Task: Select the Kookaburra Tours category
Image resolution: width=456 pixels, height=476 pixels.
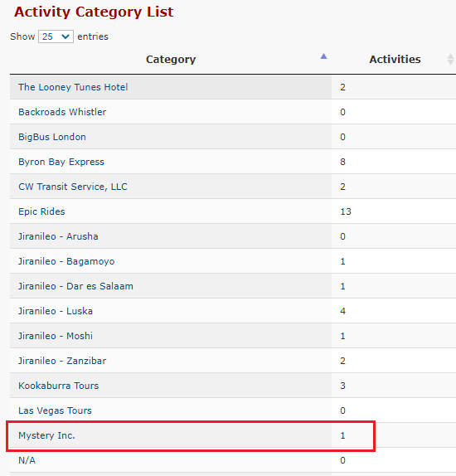Action: tap(59, 386)
